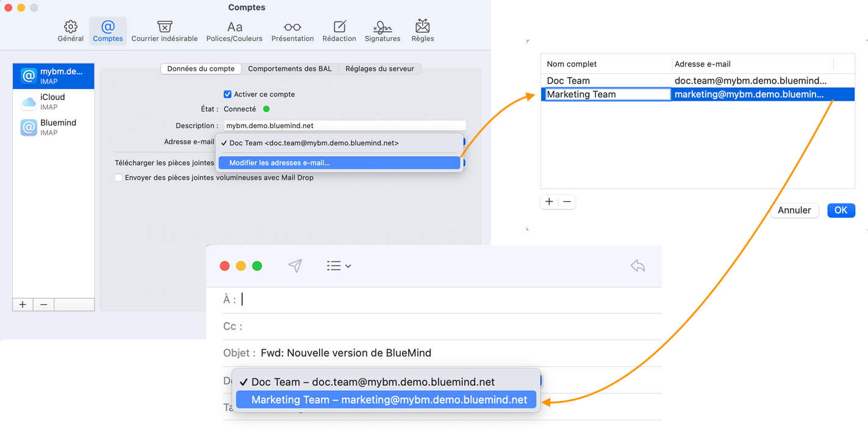This screenshot has width=868, height=434.
Task: Click the reply arrow icon in compose window
Action: pos(637,266)
